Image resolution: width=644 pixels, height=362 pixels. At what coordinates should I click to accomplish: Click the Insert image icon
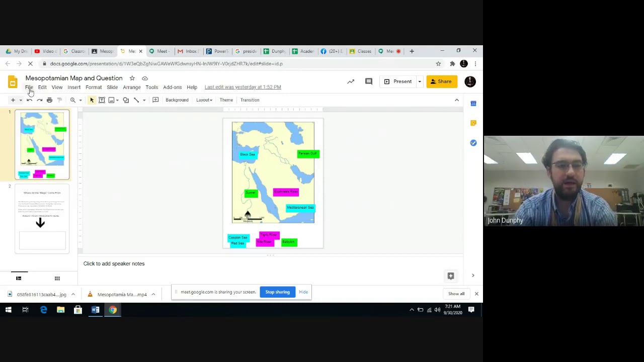111,100
